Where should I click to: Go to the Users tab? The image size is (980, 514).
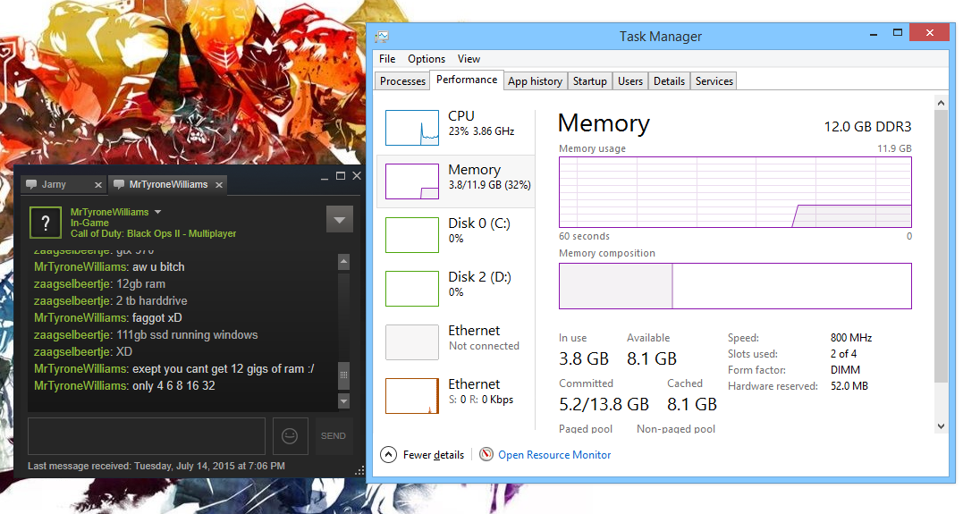point(630,81)
